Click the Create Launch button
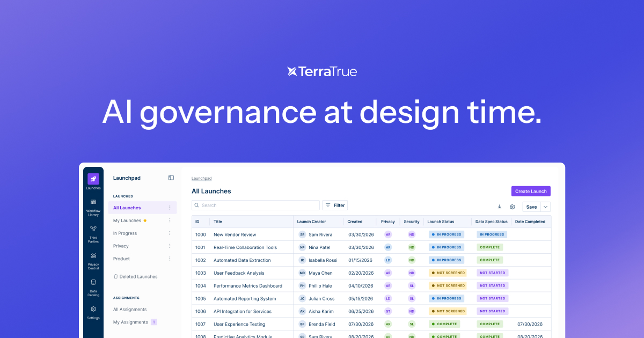The height and width of the screenshot is (338, 644). pyautogui.click(x=531, y=192)
